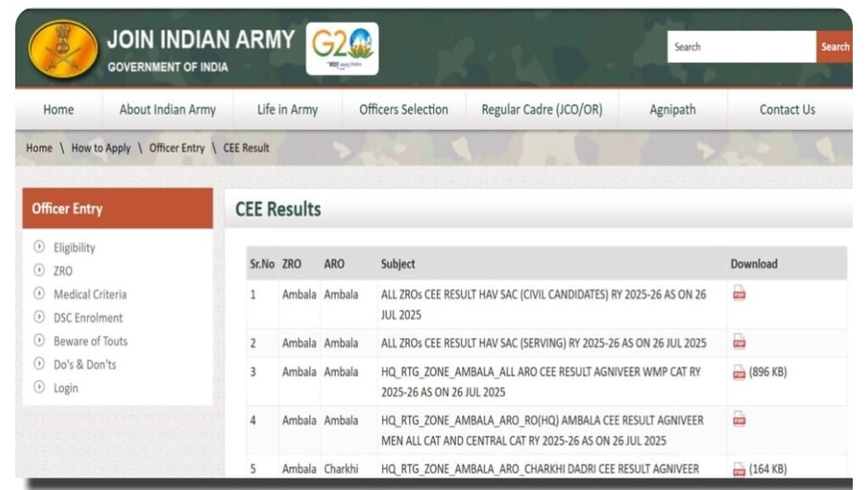Open Login sidebar link

click(x=65, y=388)
